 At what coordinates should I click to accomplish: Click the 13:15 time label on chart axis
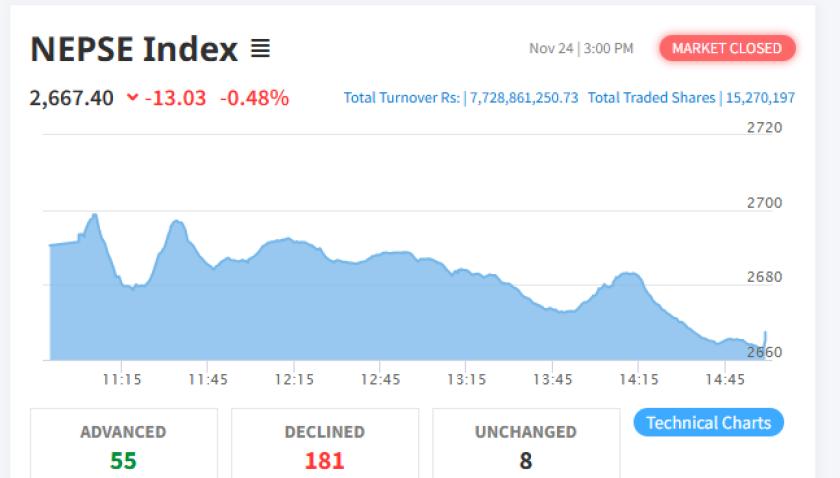coord(466,380)
